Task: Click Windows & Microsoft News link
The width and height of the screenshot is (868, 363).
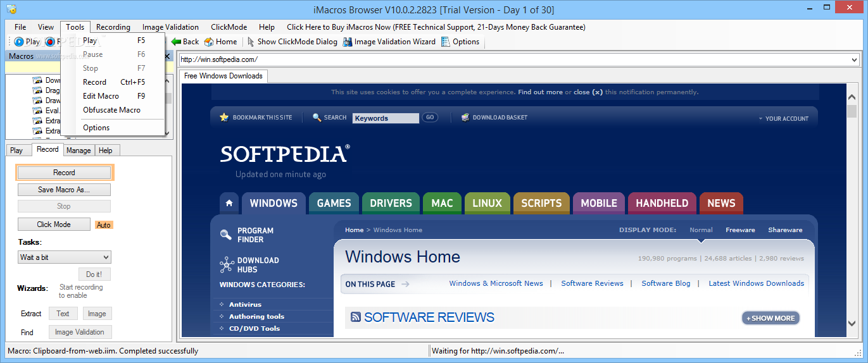Action: click(496, 283)
